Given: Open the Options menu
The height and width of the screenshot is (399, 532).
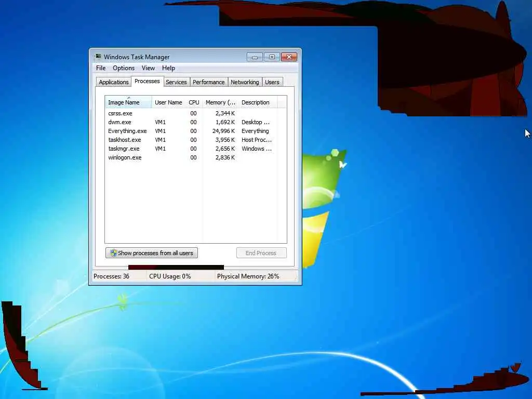Looking at the screenshot, I should point(124,68).
